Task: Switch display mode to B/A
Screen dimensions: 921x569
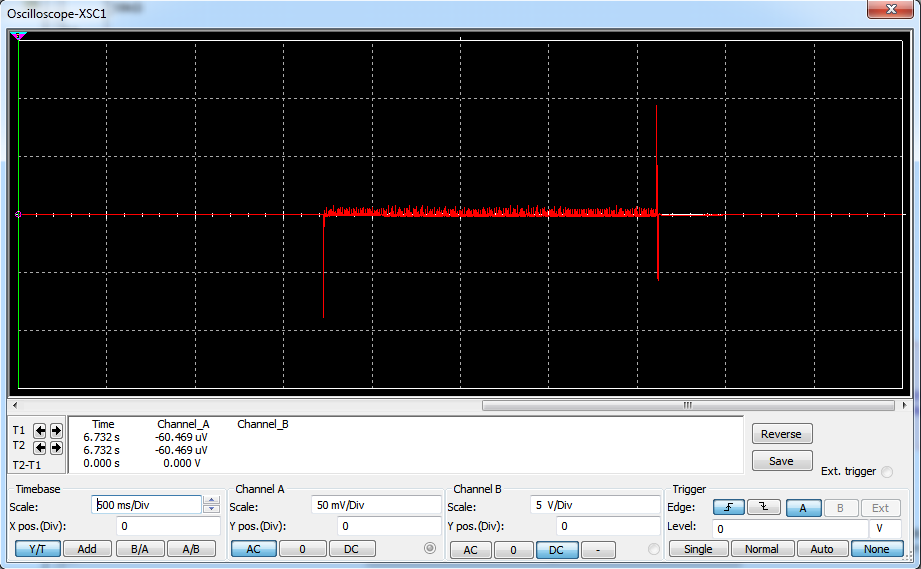Action: coord(140,548)
